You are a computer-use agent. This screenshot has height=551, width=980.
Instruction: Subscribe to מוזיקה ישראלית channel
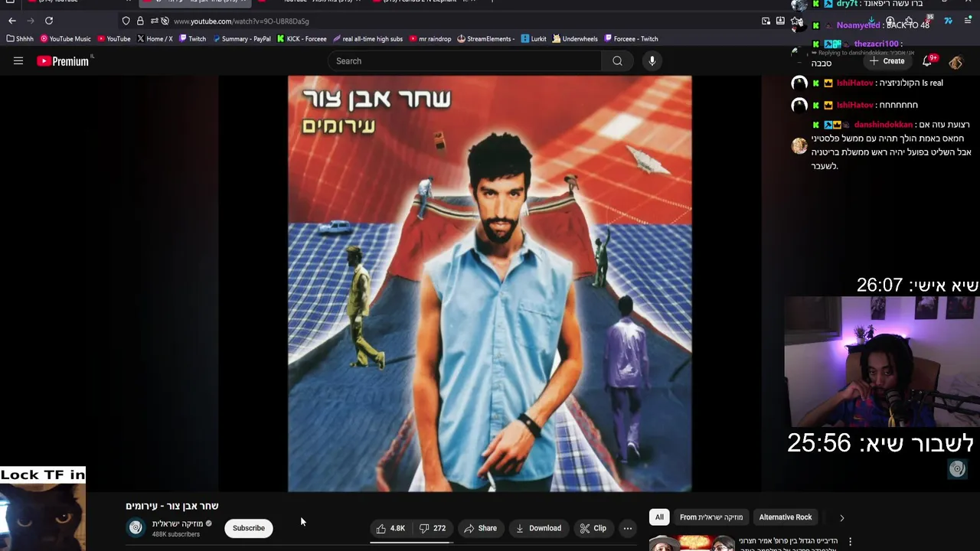(249, 528)
